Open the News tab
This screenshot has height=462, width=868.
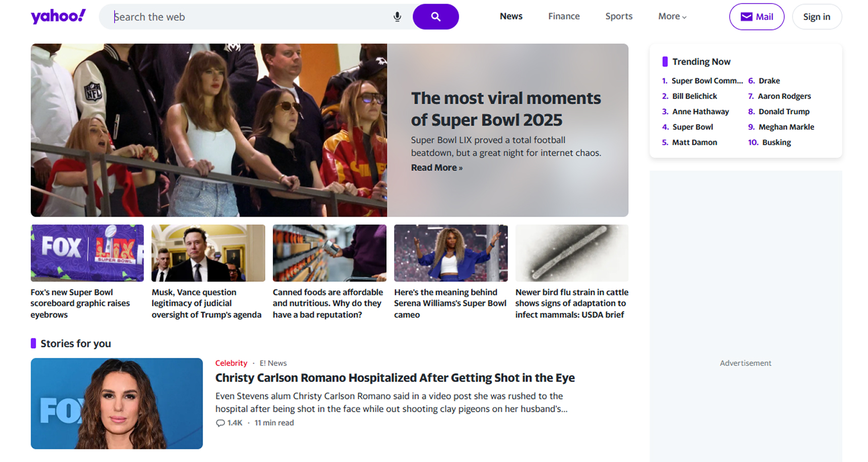tap(511, 16)
